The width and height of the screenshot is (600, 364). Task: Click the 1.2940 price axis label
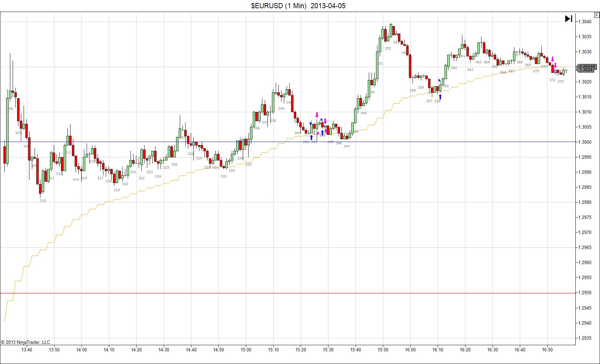[585, 323]
